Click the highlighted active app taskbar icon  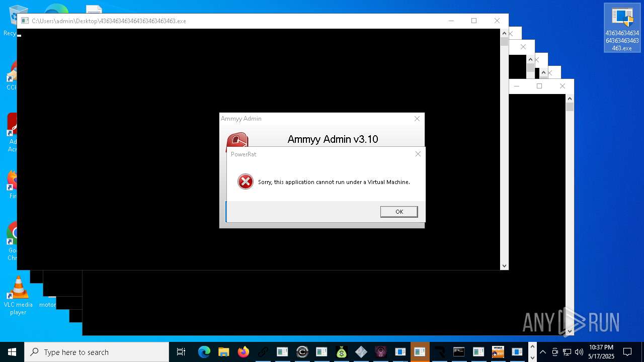[420, 352]
